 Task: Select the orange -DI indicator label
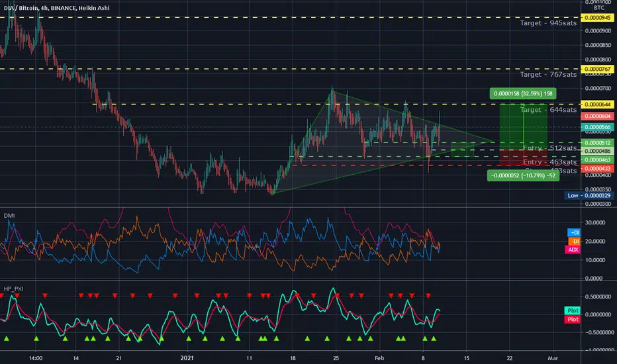point(574,241)
